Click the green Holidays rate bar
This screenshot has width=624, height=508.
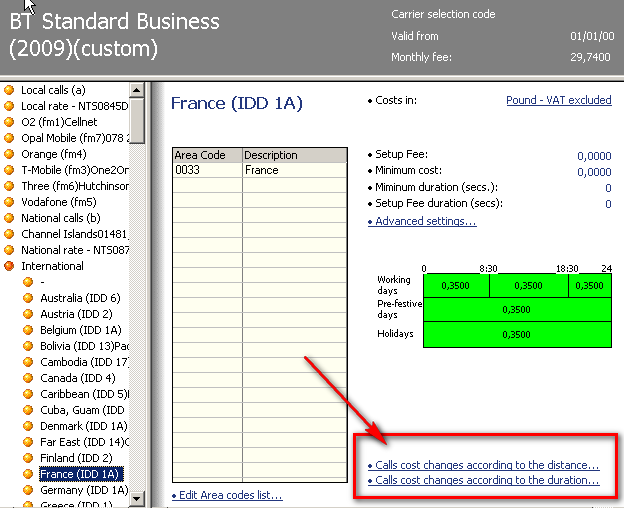click(x=516, y=335)
